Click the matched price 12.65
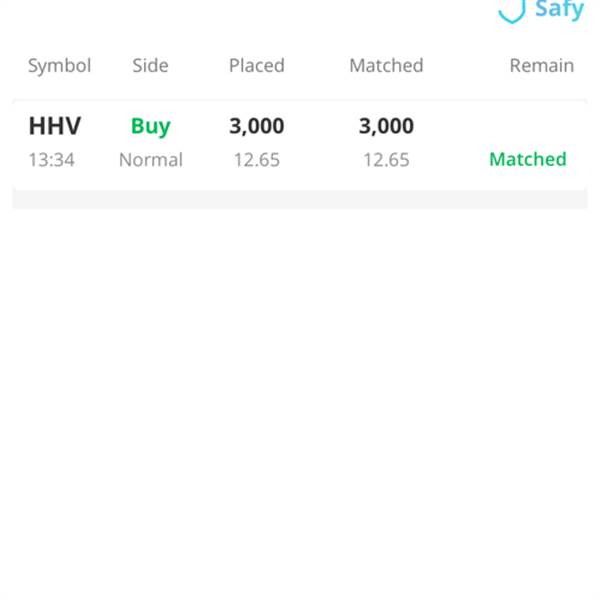Image resolution: width=600 pixels, height=600 pixels. click(386, 160)
